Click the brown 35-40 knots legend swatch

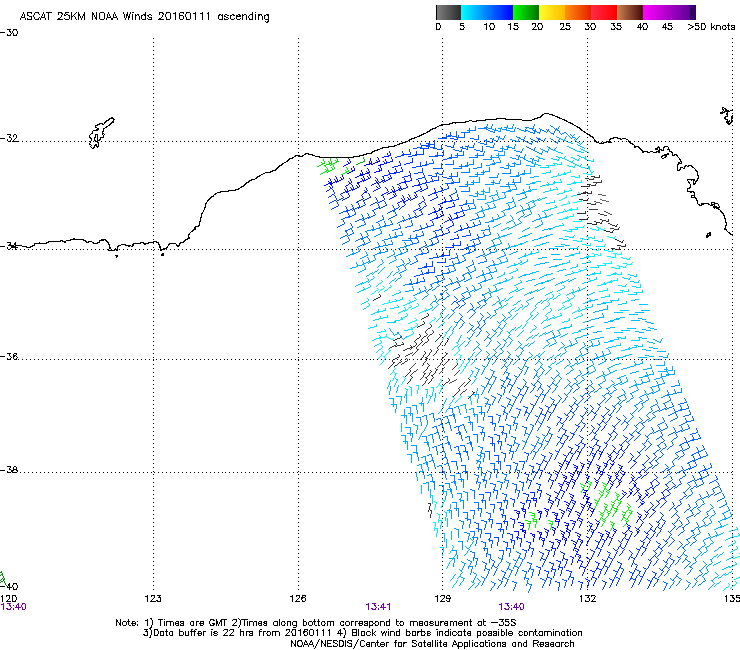[x=630, y=12]
